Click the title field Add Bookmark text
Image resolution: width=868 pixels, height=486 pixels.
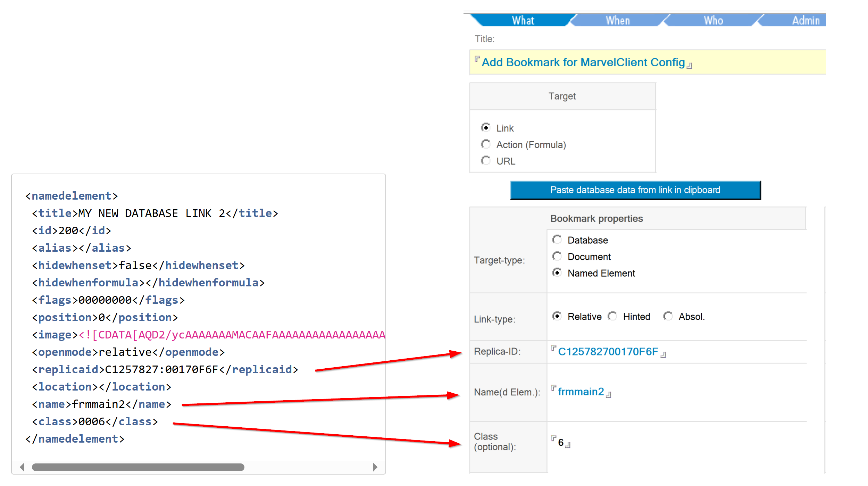point(583,62)
